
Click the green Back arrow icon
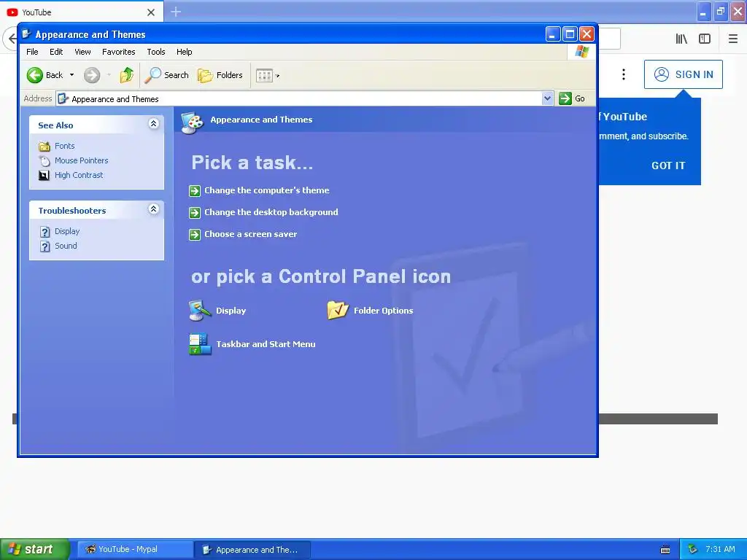[x=35, y=75]
